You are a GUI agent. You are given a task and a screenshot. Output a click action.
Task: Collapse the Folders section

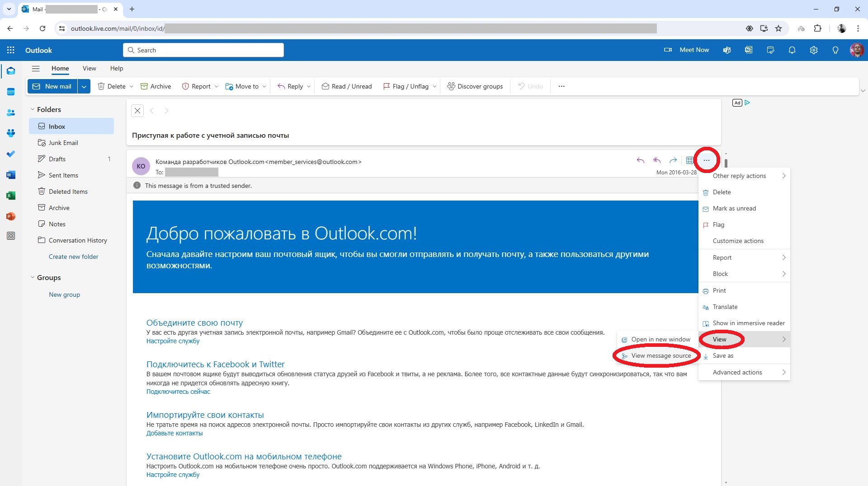click(x=33, y=109)
